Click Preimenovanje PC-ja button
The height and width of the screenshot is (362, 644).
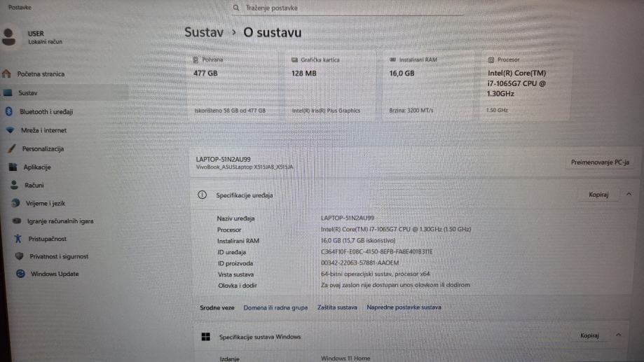pyautogui.click(x=600, y=162)
